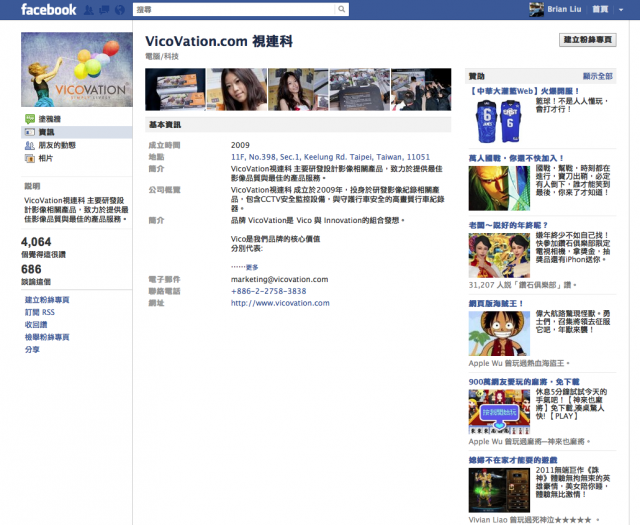Click the 4,064 likes count
Screen dimensions: 640x525
36,242
